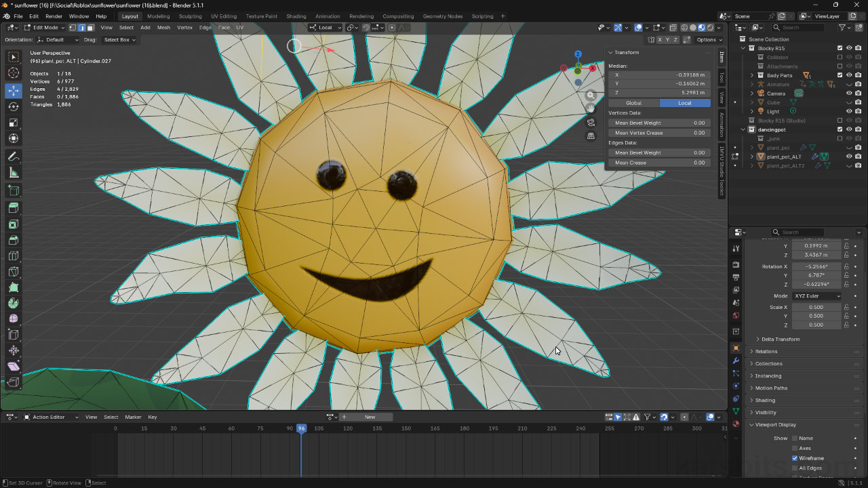Image resolution: width=868 pixels, height=488 pixels.
Task: Choose the Annotate pencil tool
Action: pos(14,157)
